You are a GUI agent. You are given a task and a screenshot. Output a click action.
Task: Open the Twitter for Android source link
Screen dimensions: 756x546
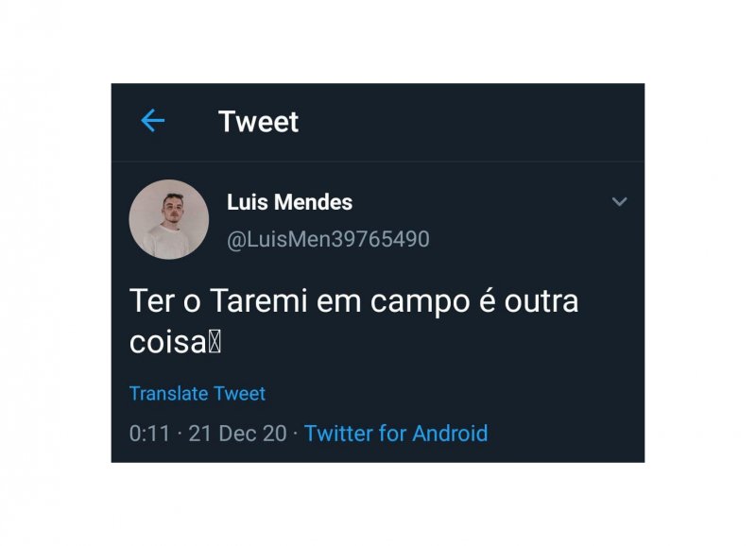coord(396,434)
